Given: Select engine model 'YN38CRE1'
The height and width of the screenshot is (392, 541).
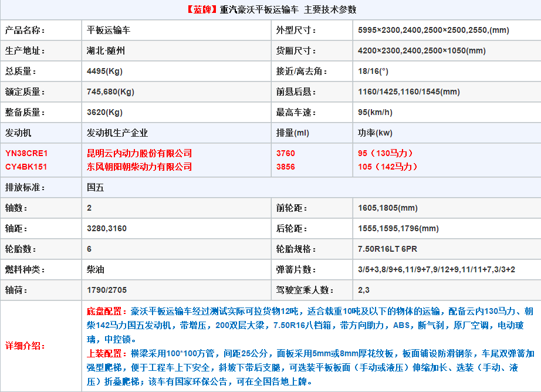Looking at the screenshot, I should tap(26, 153).
